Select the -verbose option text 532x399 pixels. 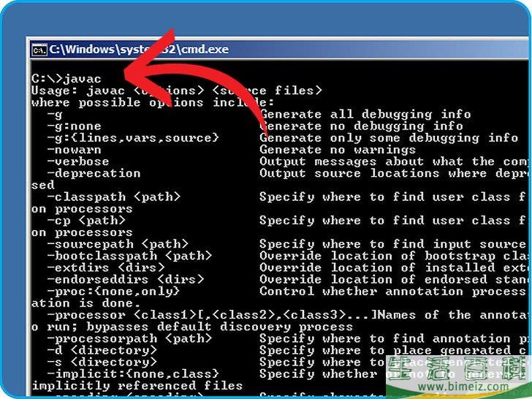pos(77,161)
